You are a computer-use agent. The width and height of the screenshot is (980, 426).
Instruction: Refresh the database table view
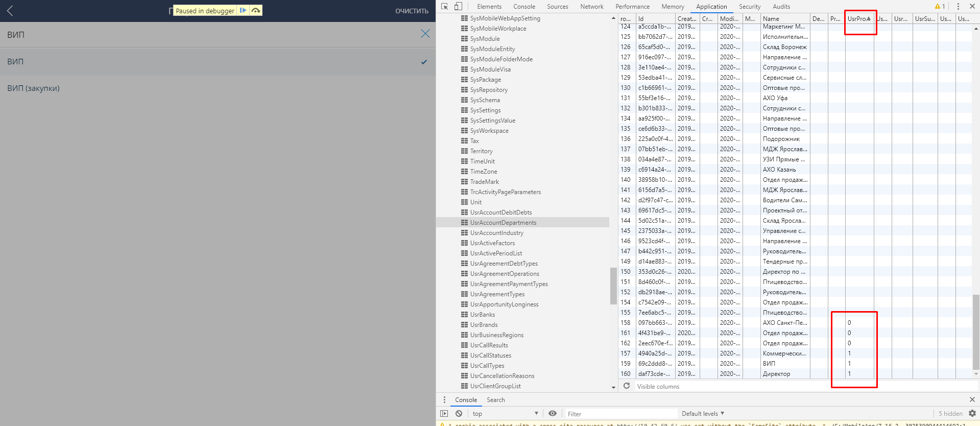pyautogui.click(x=627, y=386)
